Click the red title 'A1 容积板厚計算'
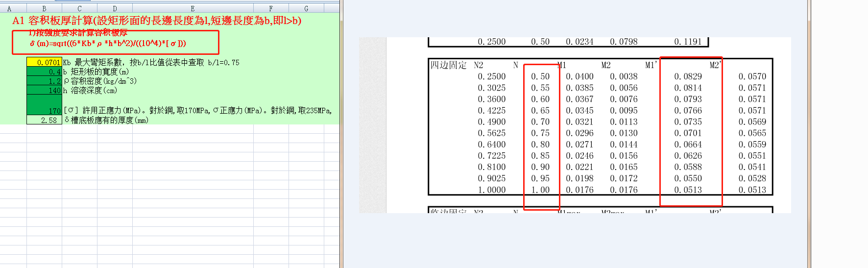Viewport: 868px width, 268px height. (x=52, y=21)
